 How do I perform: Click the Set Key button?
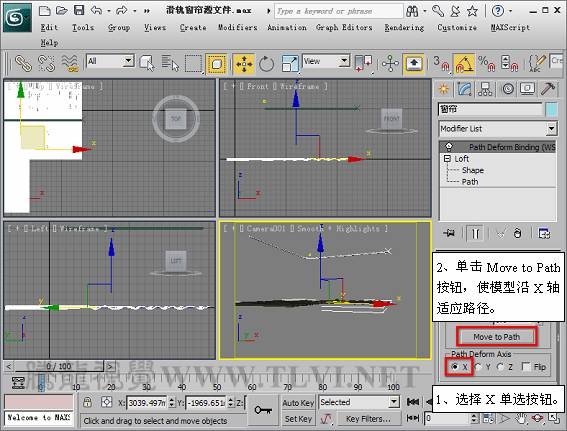coord(298,419)
